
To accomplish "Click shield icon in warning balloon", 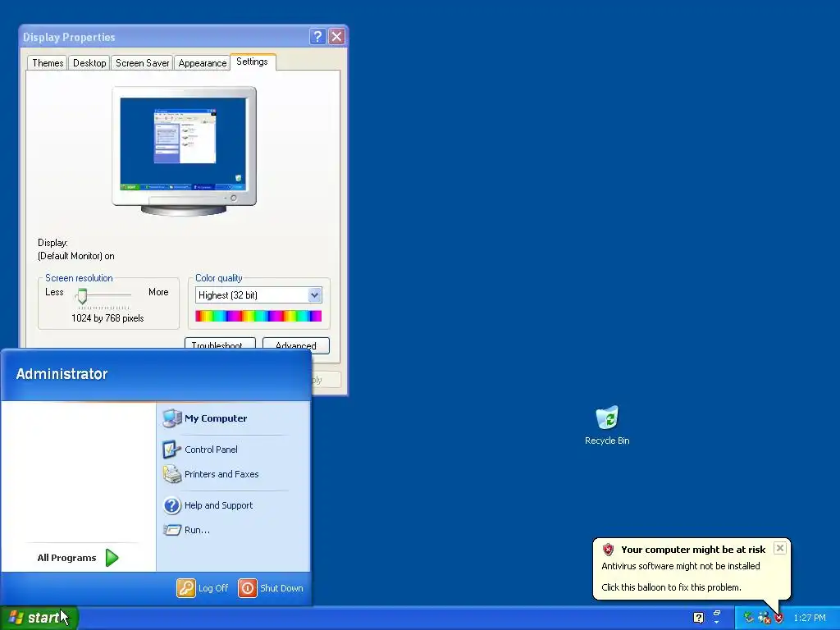I will pyautogui.click(x=608, y=549).
